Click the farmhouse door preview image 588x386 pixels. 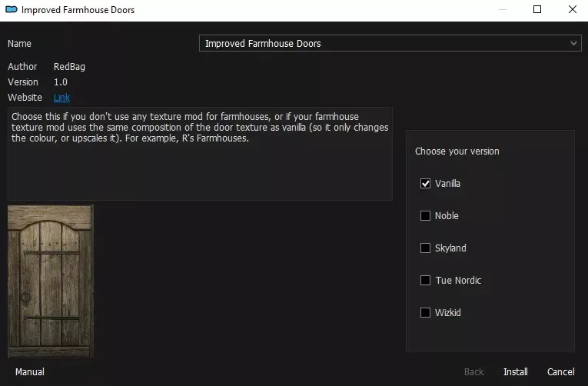pyautogui.click(x=51, y=281)
